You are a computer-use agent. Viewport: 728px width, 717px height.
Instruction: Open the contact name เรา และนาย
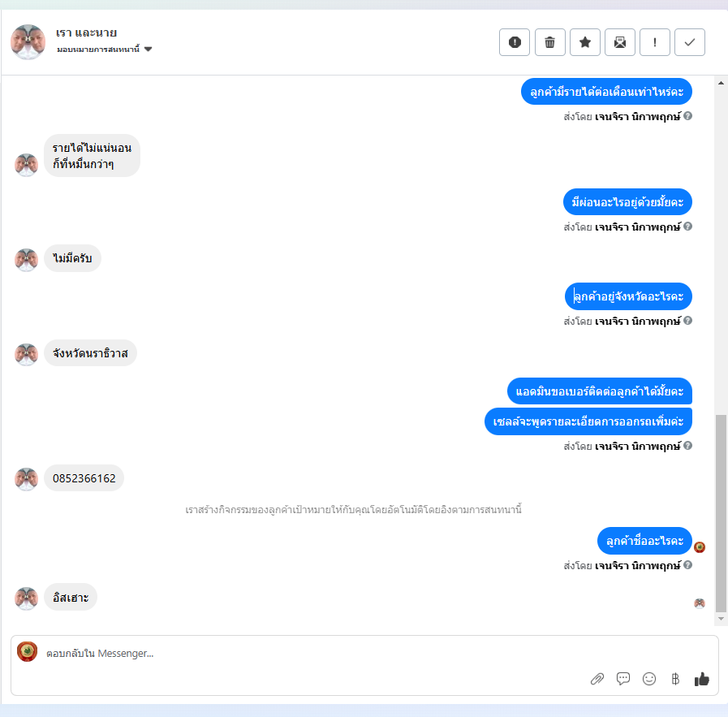[x=86, y=32]
